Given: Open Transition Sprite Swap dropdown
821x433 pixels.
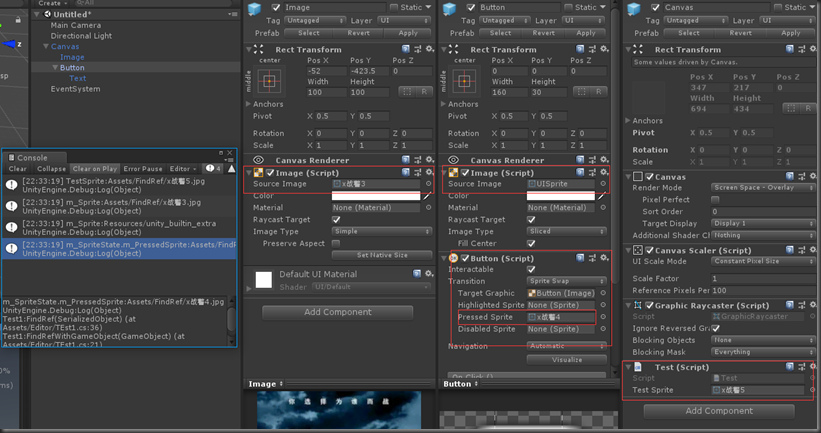Looking at the screenshot, I should click(x=567, y=281).
